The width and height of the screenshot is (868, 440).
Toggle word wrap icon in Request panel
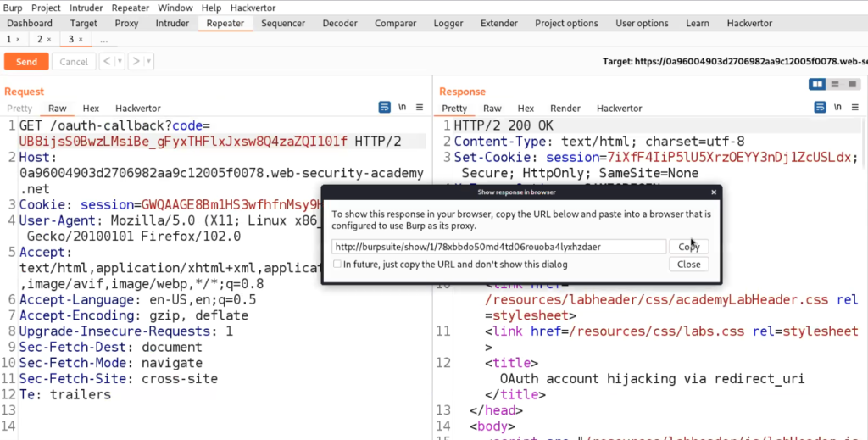[385, 108]
